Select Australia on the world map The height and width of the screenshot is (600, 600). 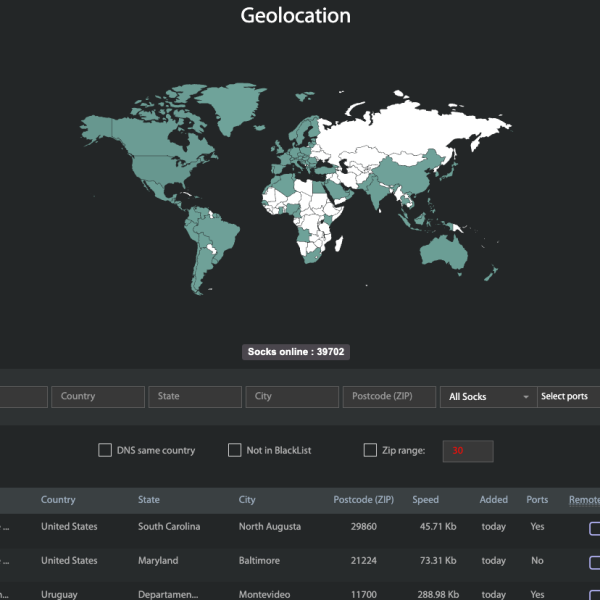(x=444, y=253)
